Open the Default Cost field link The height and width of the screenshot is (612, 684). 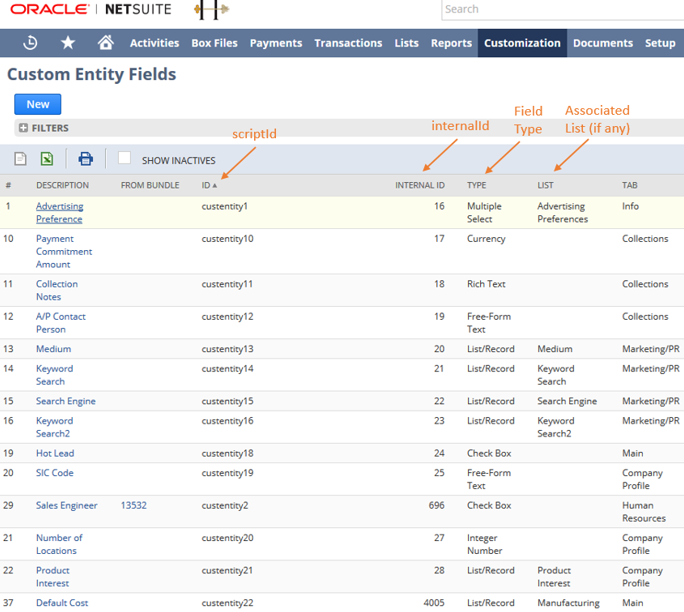point(62,603)
